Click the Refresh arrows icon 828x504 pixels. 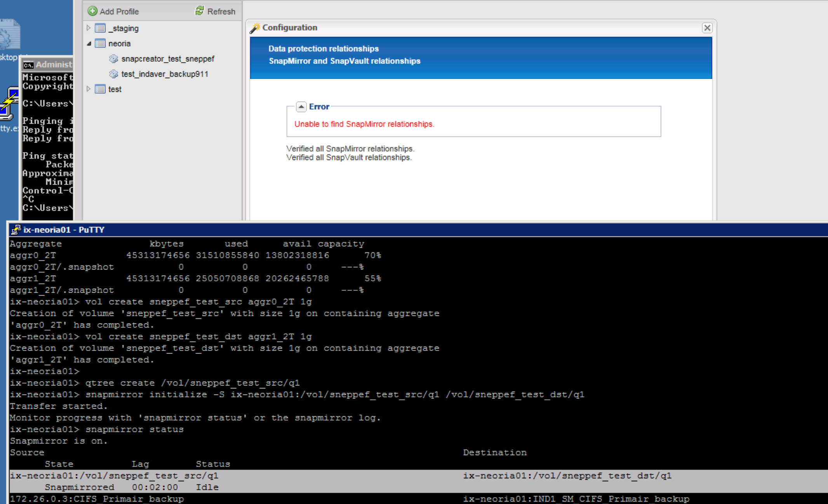tap(200, 11)
